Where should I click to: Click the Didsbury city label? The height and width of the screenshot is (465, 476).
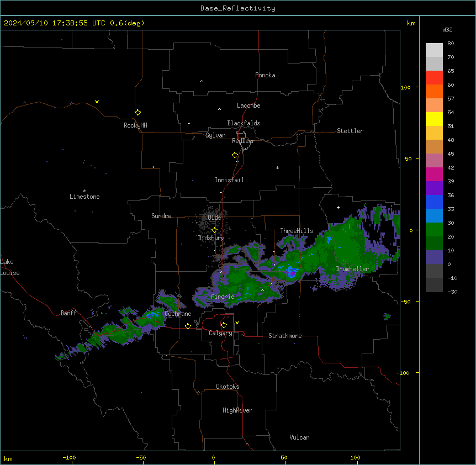pyautogui.click(x=211, y=238)
